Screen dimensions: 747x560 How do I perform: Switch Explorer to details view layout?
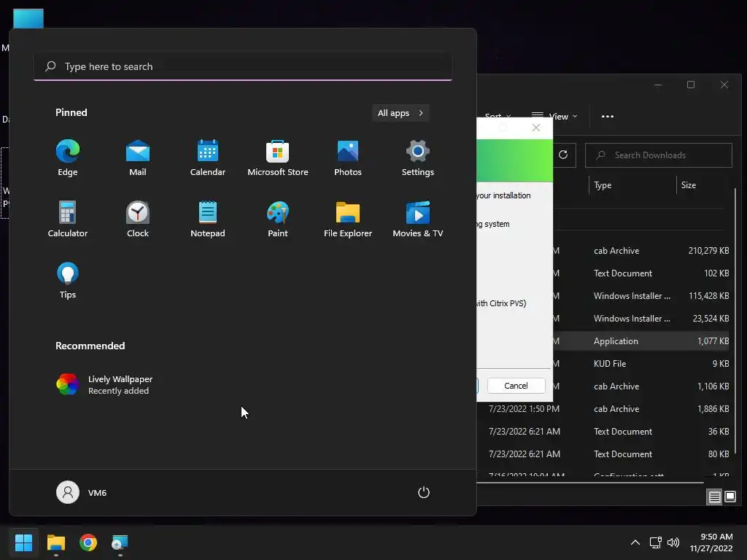(x=714, y=497)
